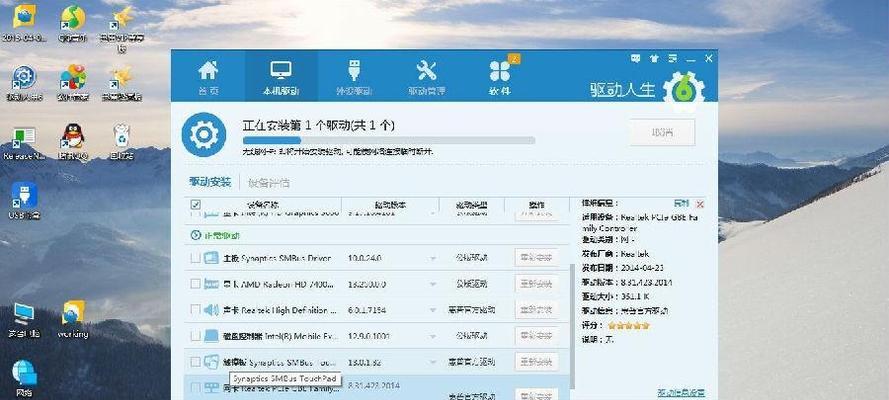
Task: Open version dropdown for AMD Radeon row
Action: click(x=433, y=284)
